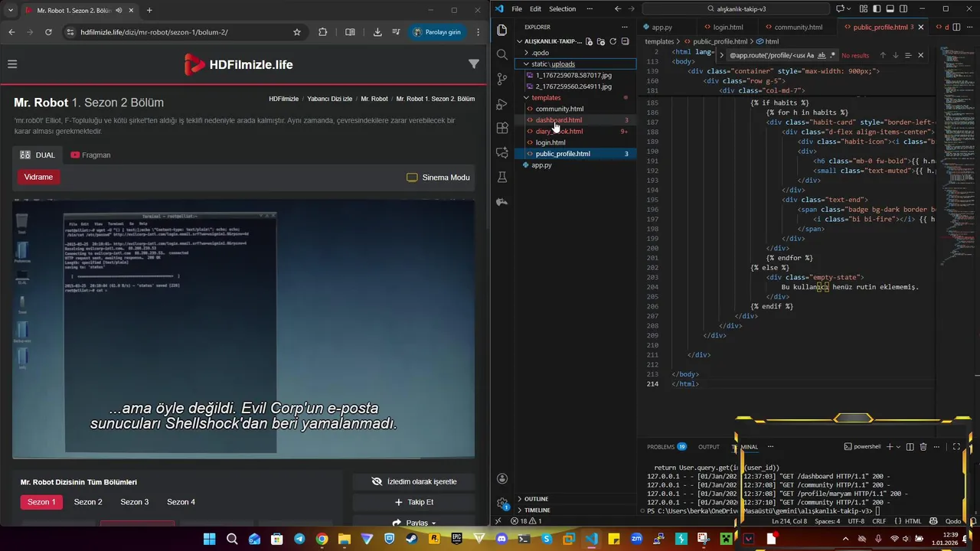Open the Extensions view in VS Code
This screenshot has height=551, width=980.
coord(502,128)
